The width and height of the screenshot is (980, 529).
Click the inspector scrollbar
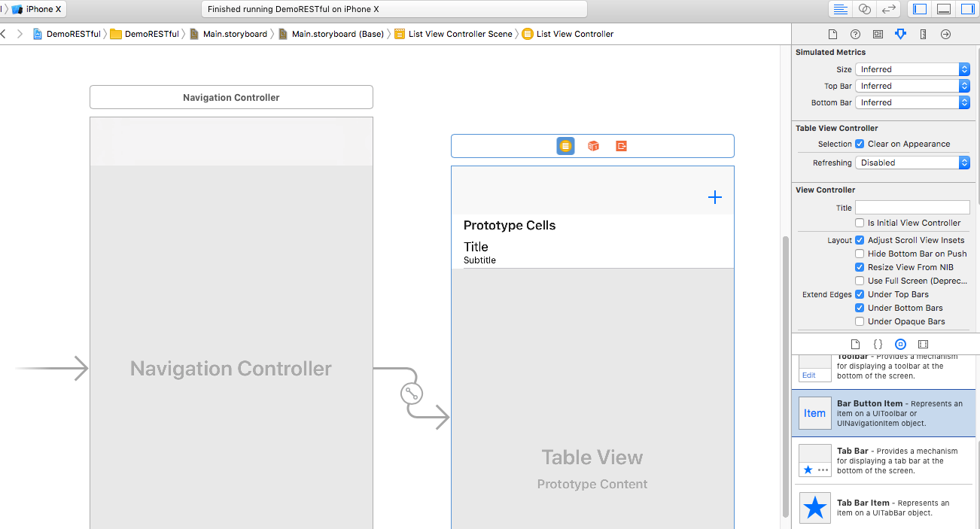(978, 128)
